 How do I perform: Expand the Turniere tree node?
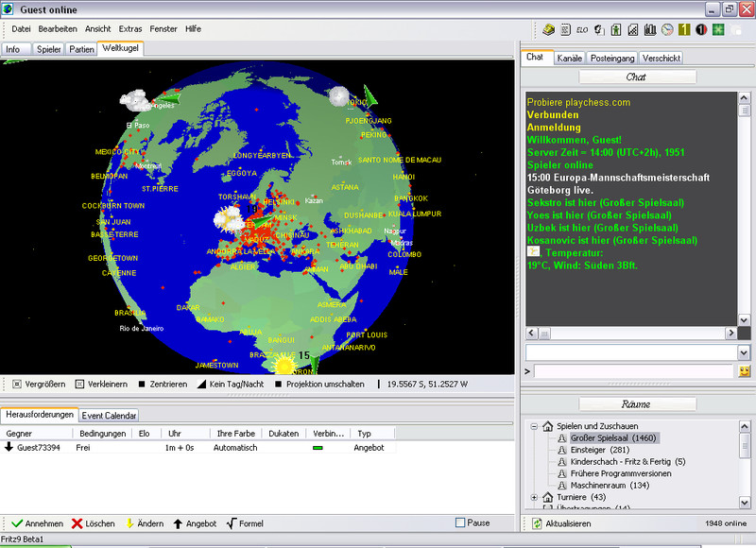(535, 497)
